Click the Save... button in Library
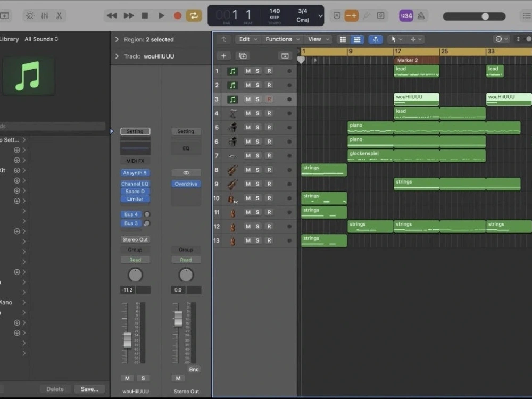Image resolution: width=532 pixels, height=399 pixels. point(89,389)
